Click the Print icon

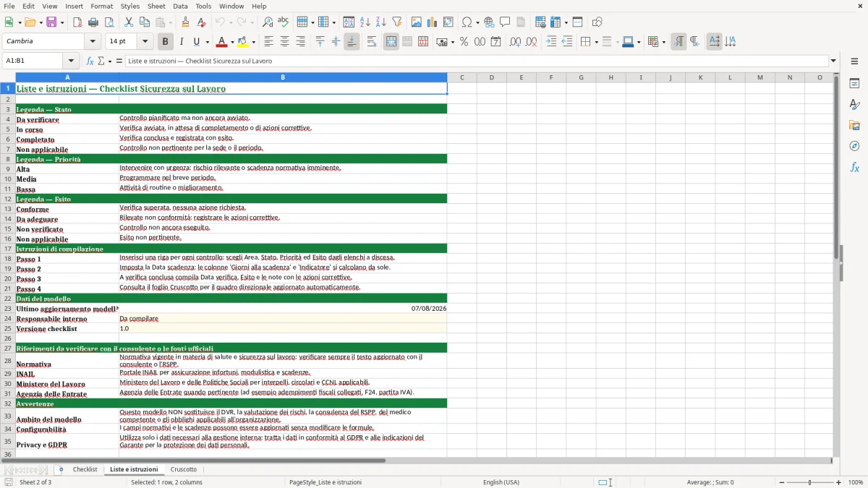click(93, 22)
